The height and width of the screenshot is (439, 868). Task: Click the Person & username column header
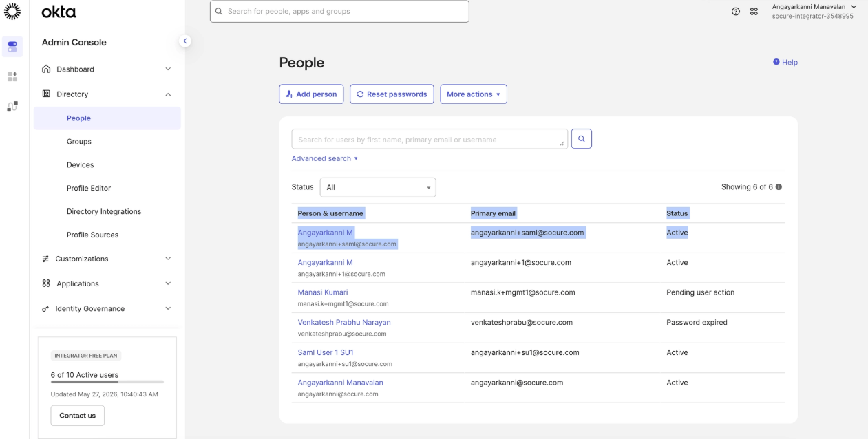pyautogui.click(x=330, y=213)
